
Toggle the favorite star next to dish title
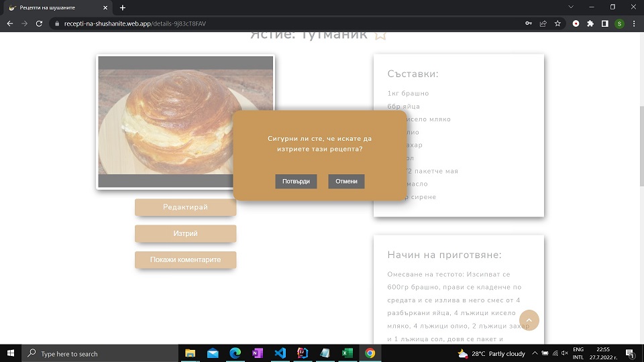coord(380,36)
